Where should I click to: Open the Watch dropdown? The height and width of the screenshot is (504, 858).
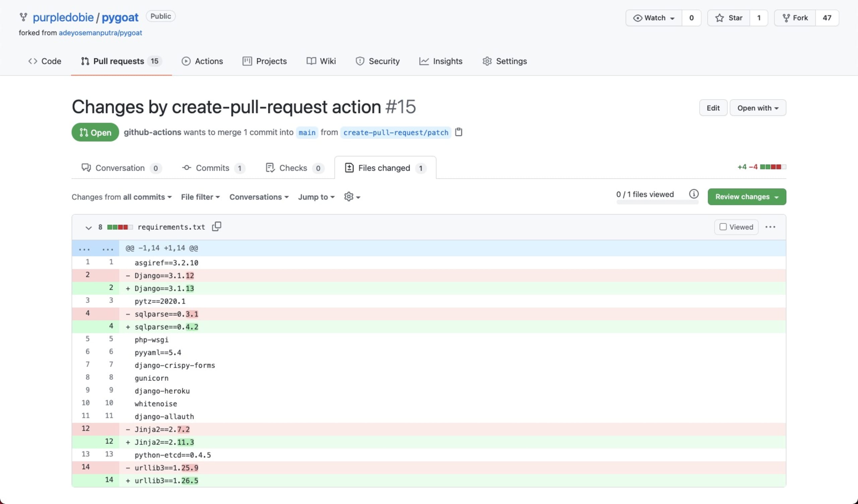[x=654, y=18]
